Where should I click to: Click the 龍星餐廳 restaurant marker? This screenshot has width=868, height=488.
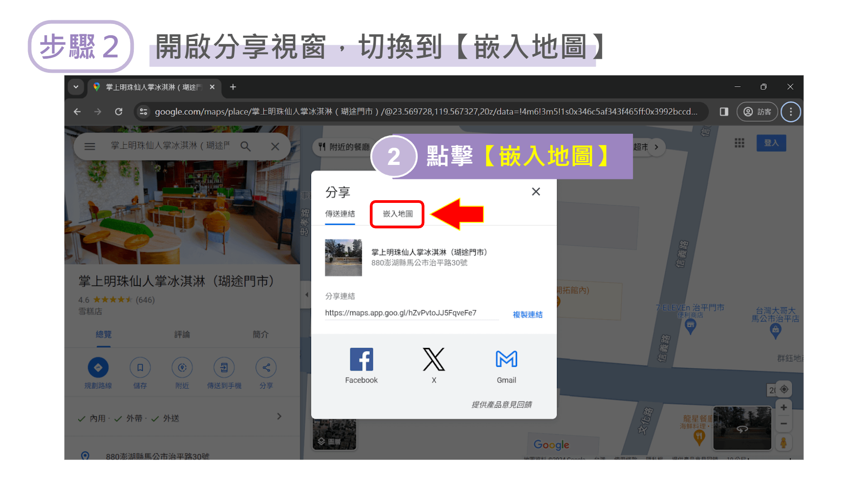[699, 437]
